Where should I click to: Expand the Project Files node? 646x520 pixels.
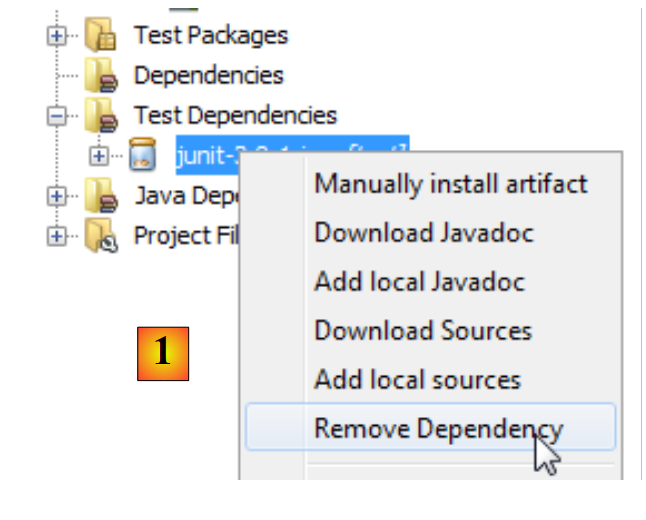(57, 236)
